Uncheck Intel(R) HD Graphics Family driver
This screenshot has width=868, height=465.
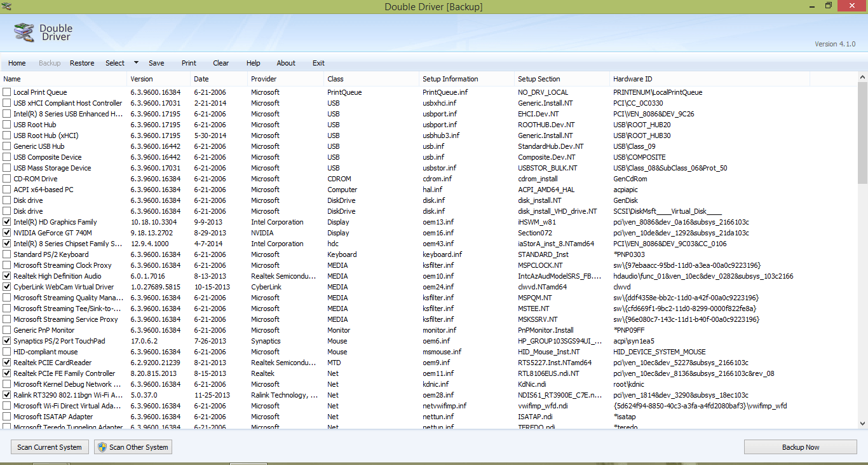click(x=7, y=222)
